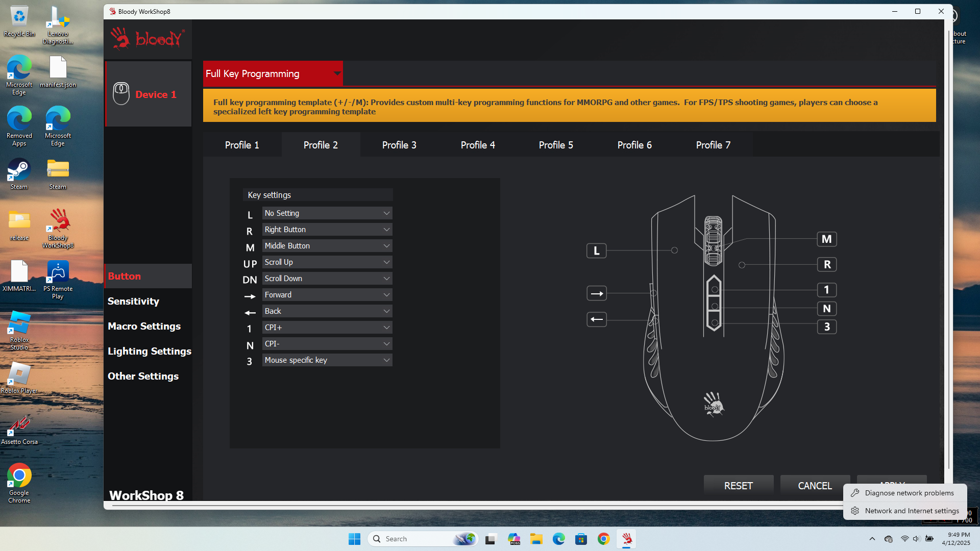Click the taskbar clock showing 9:49 PM
This screenshot has height=551, width=980.
(955, 539)
